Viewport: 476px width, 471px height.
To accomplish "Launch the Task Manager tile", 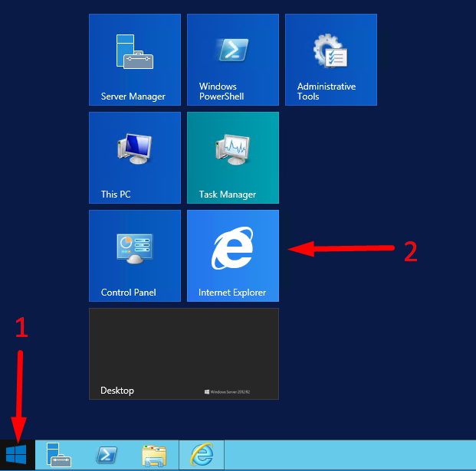I will pos(233,158).
